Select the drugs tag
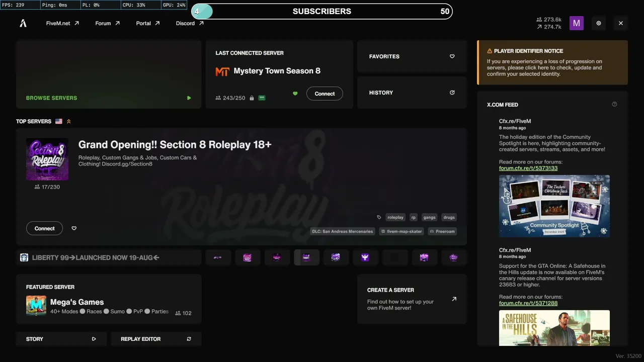Viewport: 644px width, 362px height. coord(449,217)
